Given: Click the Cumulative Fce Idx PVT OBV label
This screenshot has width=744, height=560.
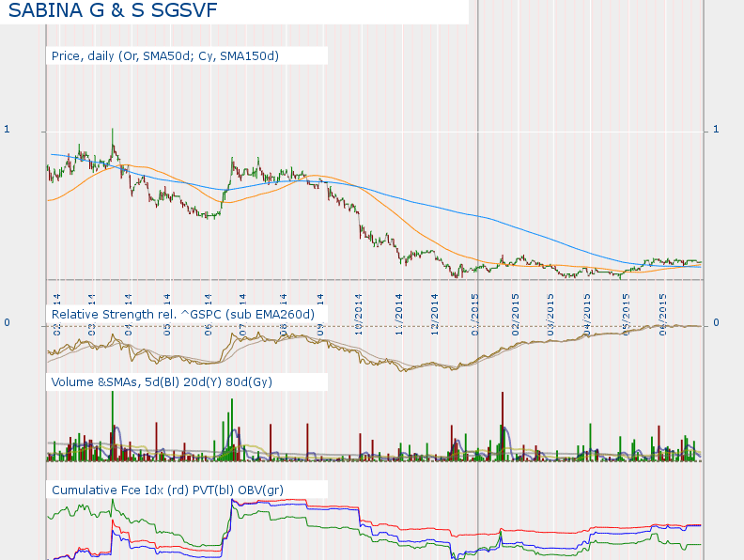Looking at the screenshot, I should point(167,490).
